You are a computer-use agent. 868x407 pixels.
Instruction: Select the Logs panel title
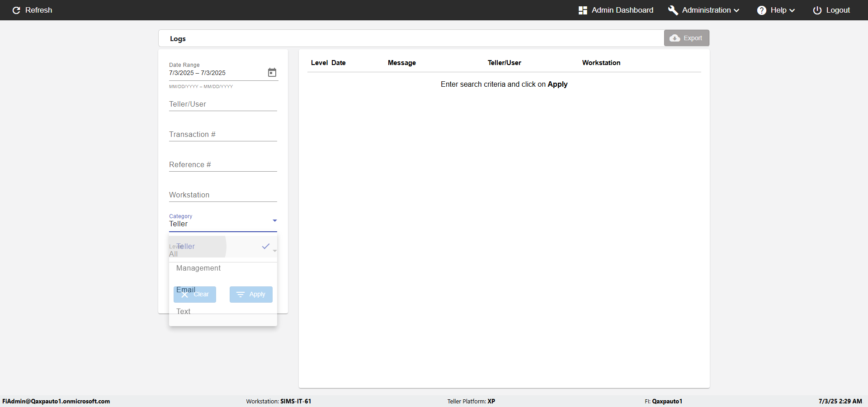[x=178, y=39]
